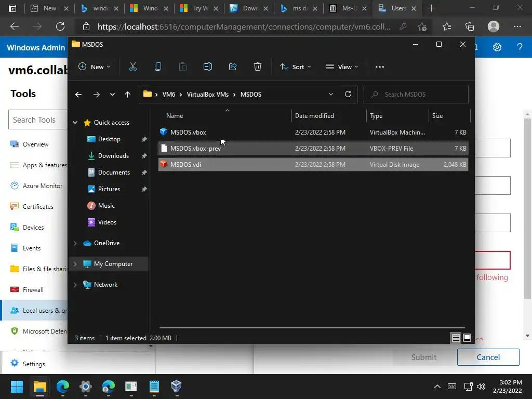Open Settings at bottom of Admin Center sidebar
The image size is (532, 399).
[x=34, y=364]
